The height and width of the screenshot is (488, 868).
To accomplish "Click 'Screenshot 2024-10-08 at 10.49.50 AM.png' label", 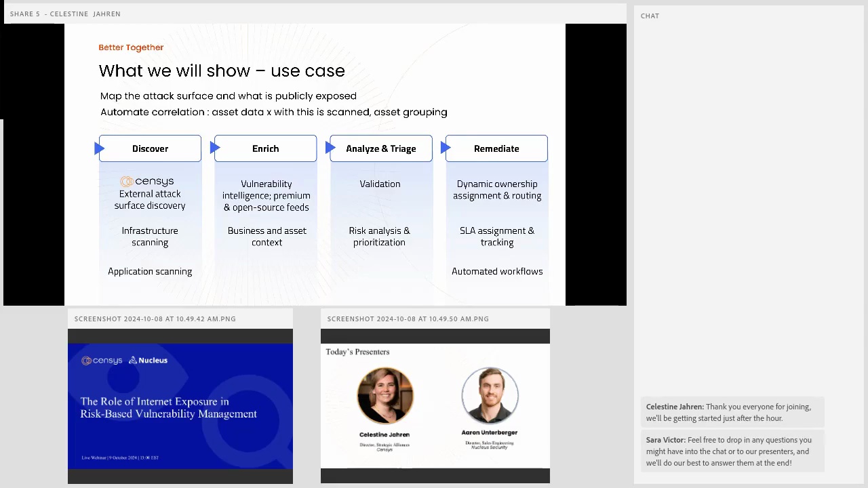I will coord(408,319).
